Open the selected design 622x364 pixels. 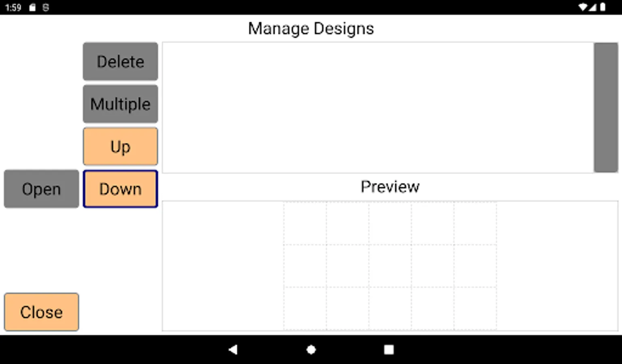click(x=41, y=189)
